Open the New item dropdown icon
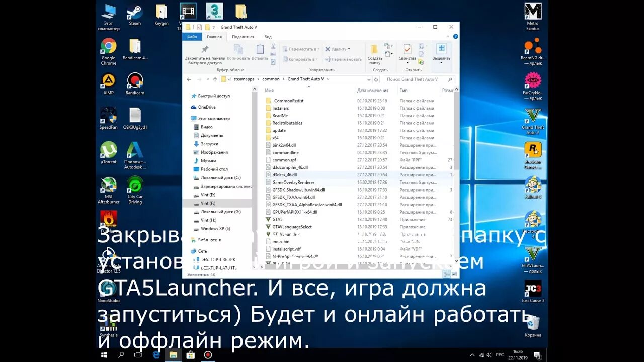 (388, 46)
